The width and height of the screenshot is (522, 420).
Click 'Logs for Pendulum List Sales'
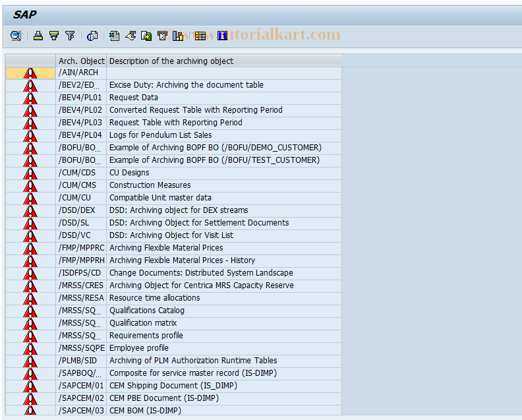161,135
